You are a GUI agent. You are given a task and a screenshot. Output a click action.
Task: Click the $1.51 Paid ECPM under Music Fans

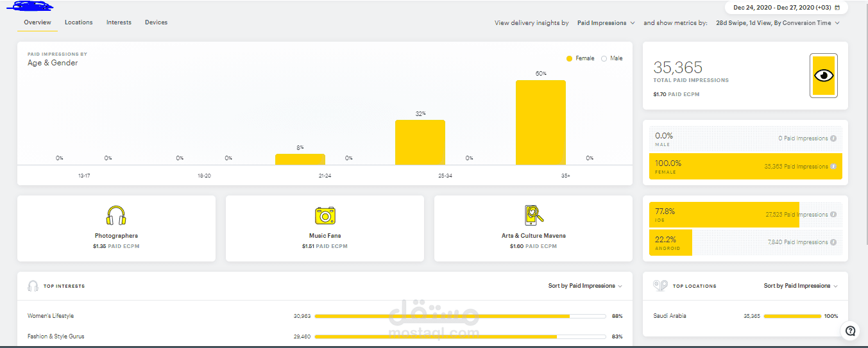[325, 246]
